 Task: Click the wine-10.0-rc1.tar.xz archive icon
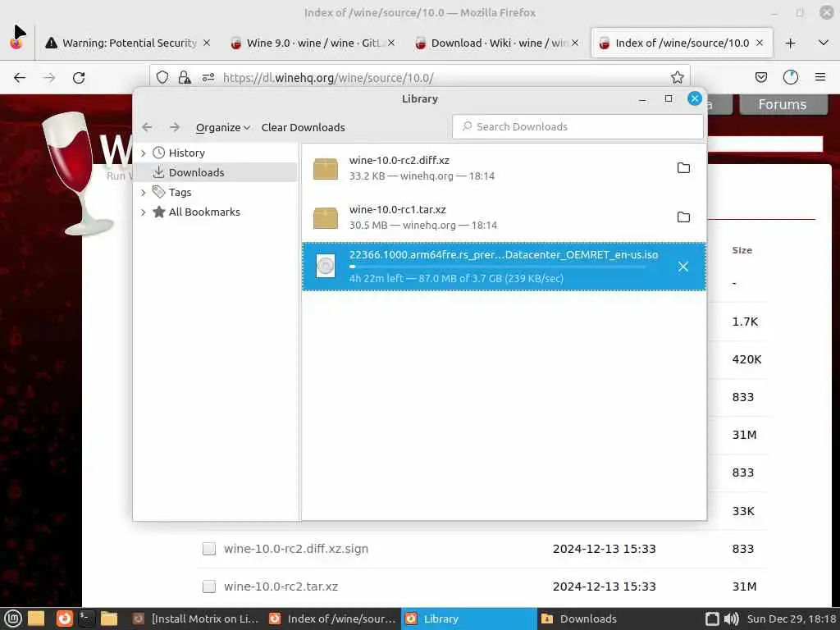pyautogui.click(x=325, y=217)
